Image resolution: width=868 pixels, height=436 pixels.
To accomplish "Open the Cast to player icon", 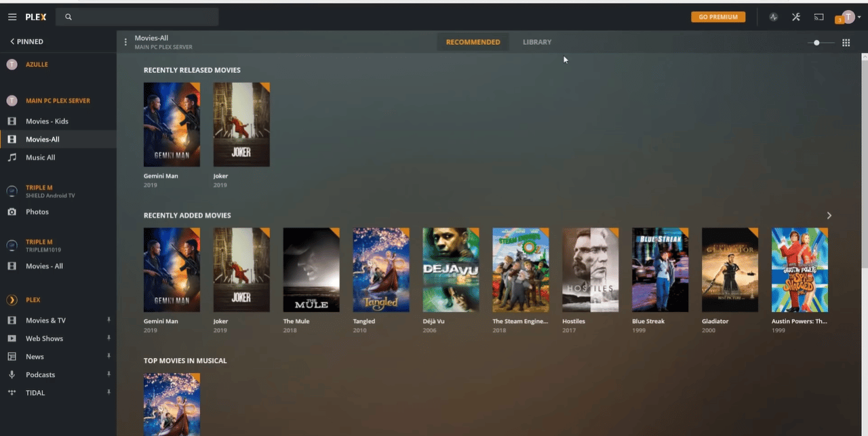I will click(819, 17).
